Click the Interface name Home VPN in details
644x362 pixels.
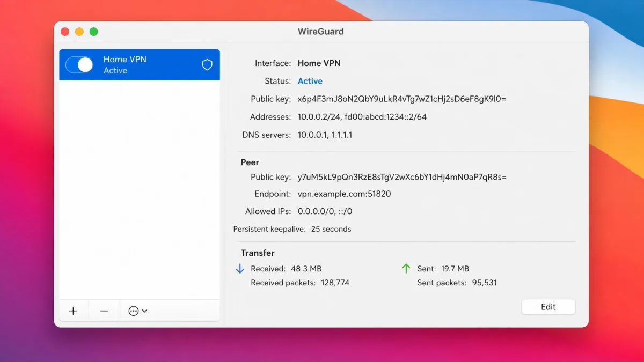coord(319,63)
